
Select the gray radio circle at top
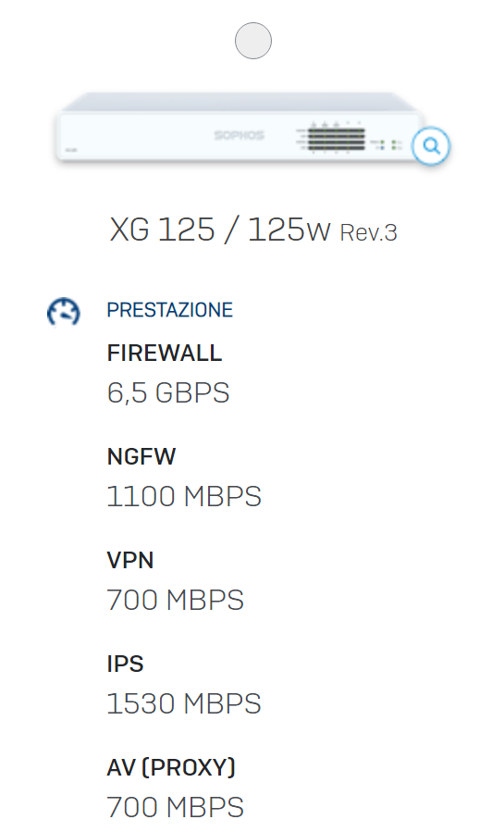click(253, 41)
